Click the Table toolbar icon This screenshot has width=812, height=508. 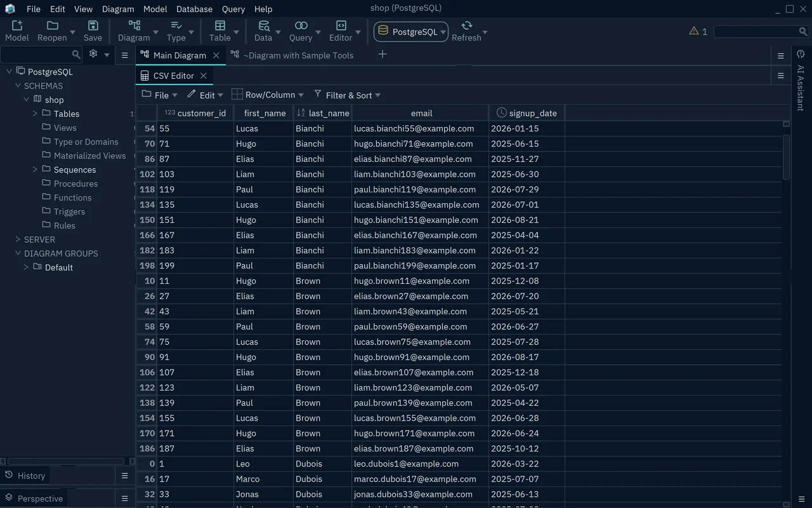[x=220, y=25]
